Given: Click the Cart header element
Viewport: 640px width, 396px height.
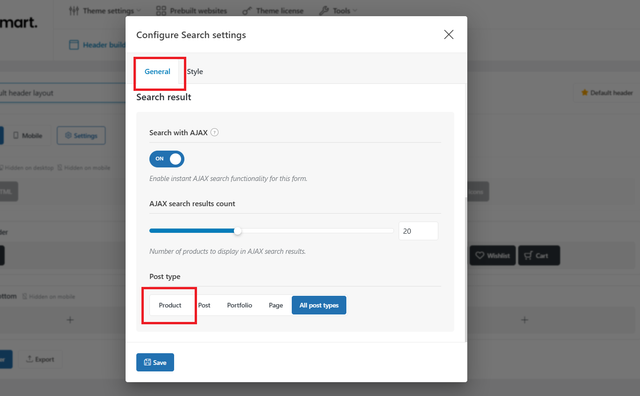Looking at the screenshot, I should coord(539,256).
